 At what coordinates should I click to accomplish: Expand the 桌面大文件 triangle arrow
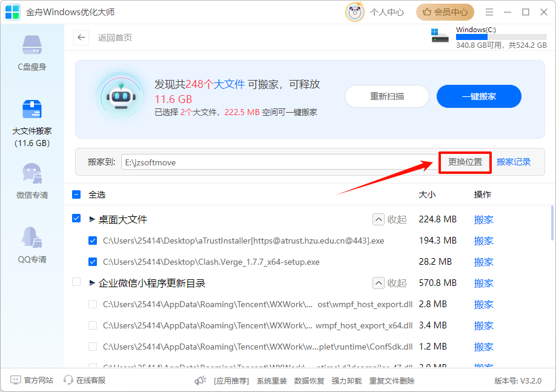pyautogui.click(x=91, y=219)
